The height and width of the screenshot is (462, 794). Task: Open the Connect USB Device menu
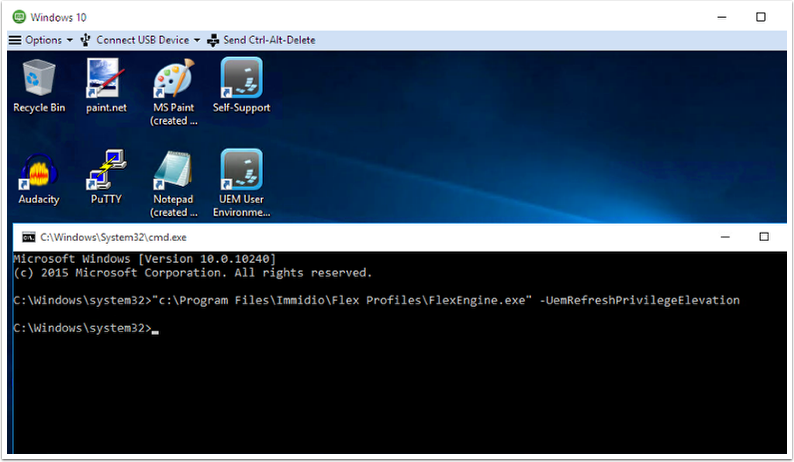click(140, 40)
